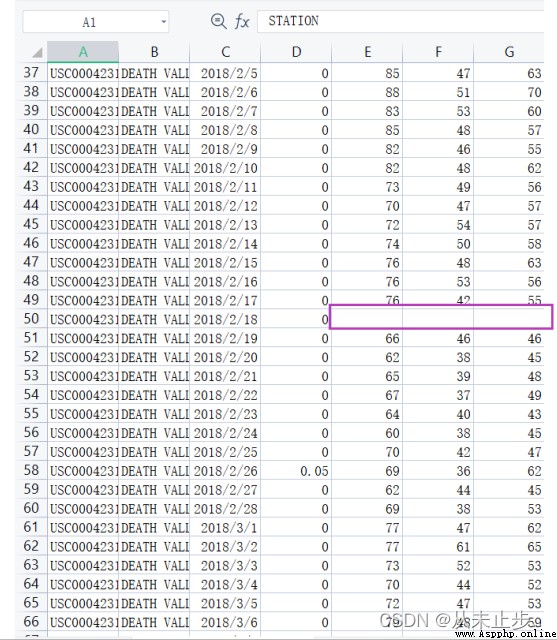The image size is (557, 640).
Task: Click column E value 60 in row 56
Action: pos(367,433)
